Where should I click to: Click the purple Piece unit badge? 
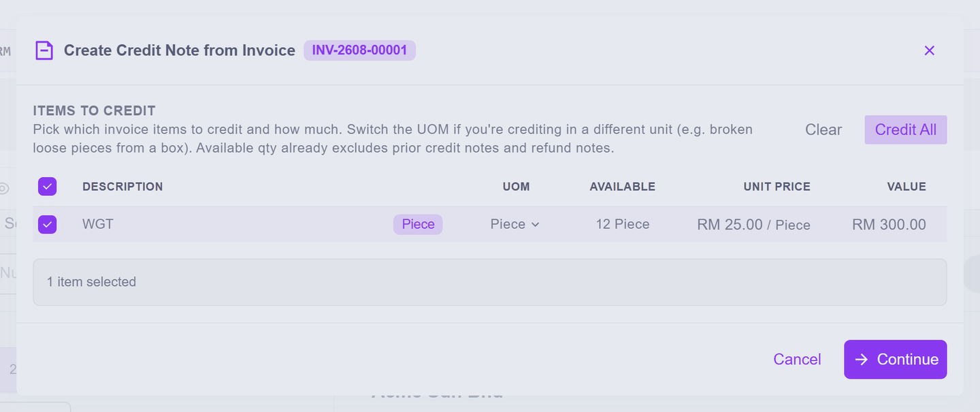(418, 224)
